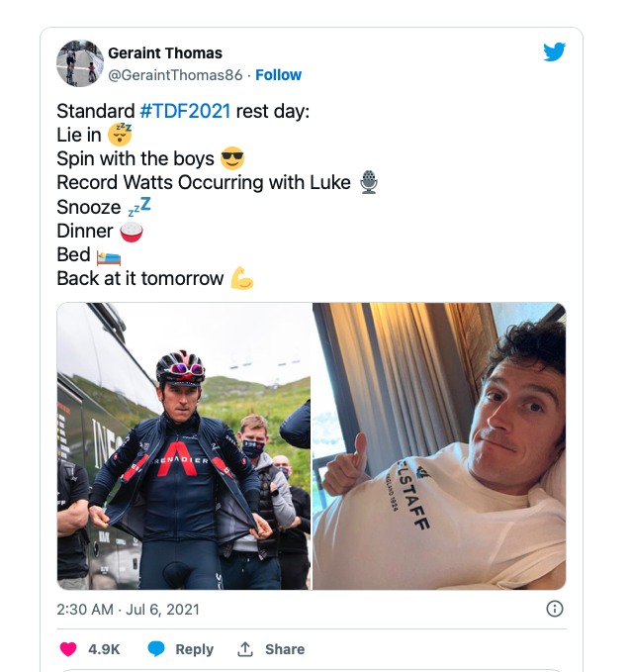Open the @GeraintThomas86 handle link
Viewport: 631px width, 672px height.
coord(178,74)
